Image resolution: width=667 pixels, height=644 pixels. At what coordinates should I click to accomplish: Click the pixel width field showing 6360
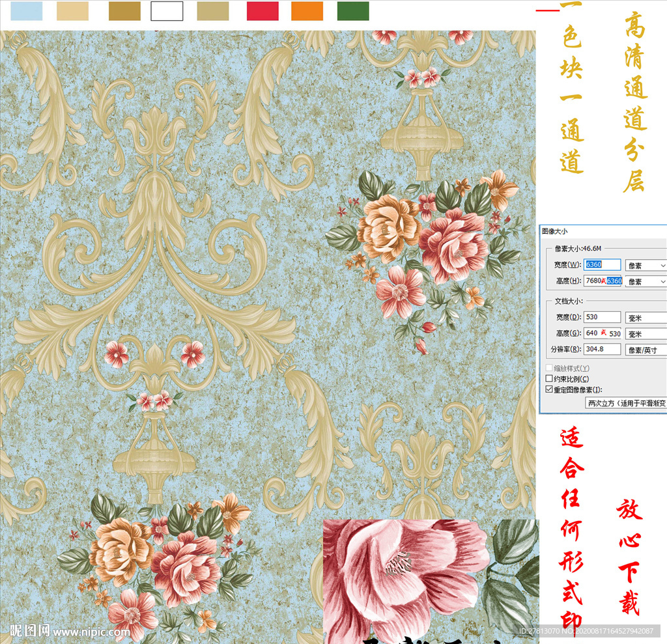click(x=602, y=264)
